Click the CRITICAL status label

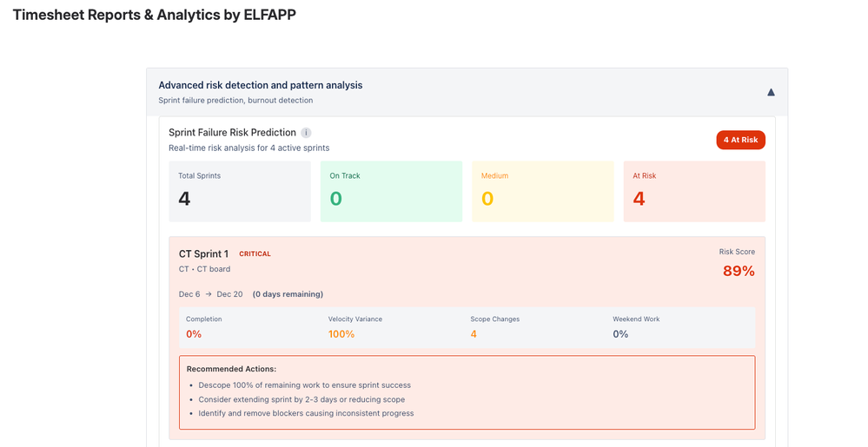point(255,254)
